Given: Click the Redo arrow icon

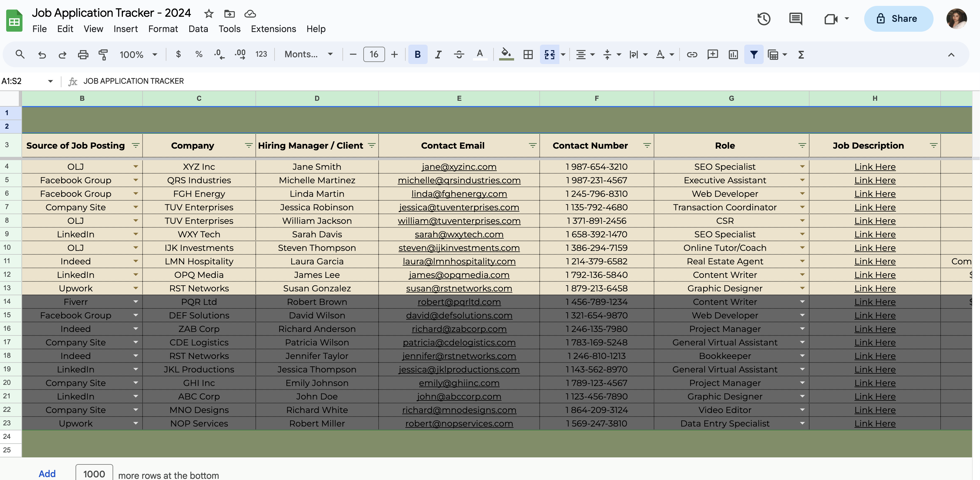Looking at the screenshot, I should 62,54.
